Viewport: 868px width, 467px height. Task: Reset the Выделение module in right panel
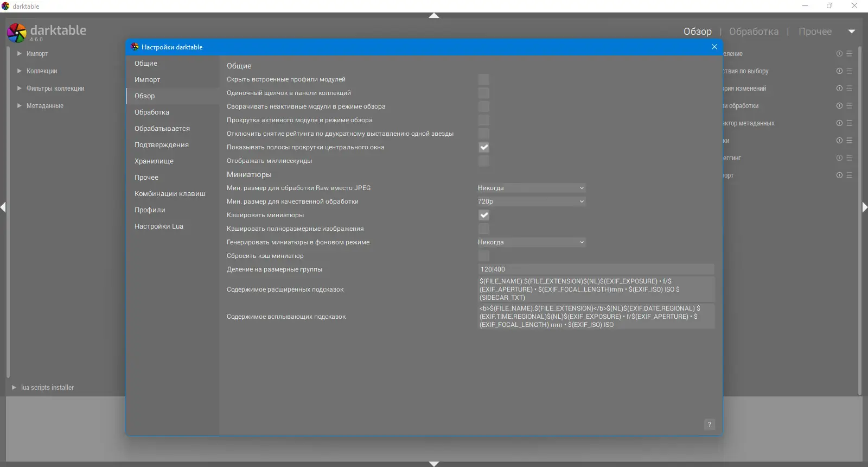tap(839, 54)
